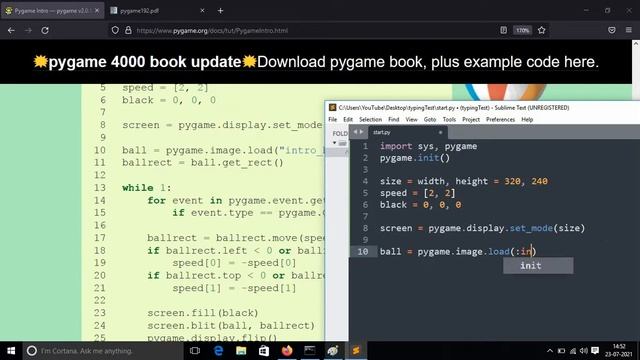
Task: Click next tab arrow in Sublime
Action: (361, 132)
